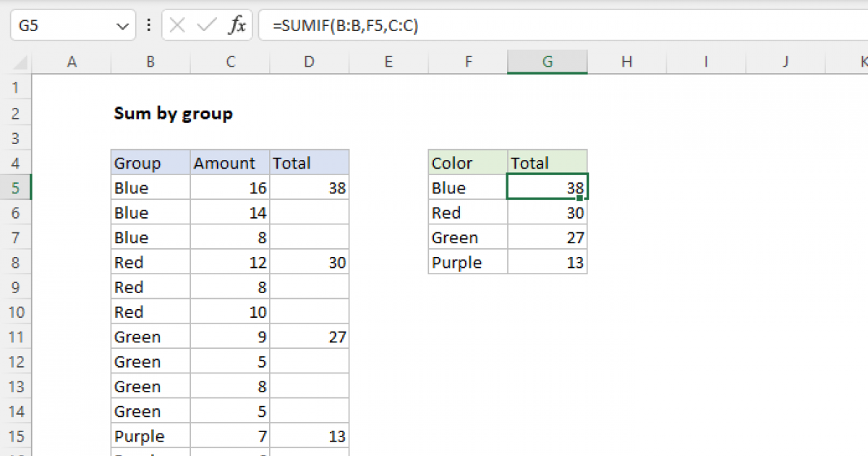Click the Enter (checkmark) icon on formula bar

pos(206,24)
